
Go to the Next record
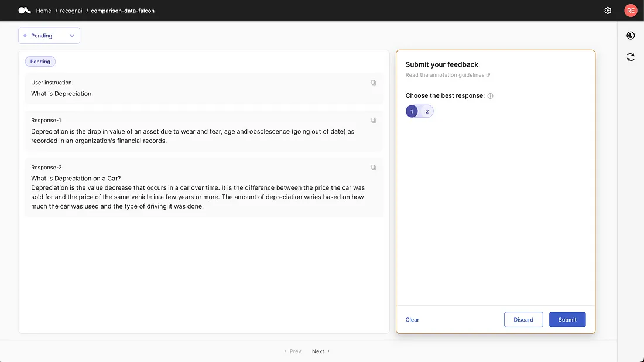pyautogui.click(x=321, y=351)
